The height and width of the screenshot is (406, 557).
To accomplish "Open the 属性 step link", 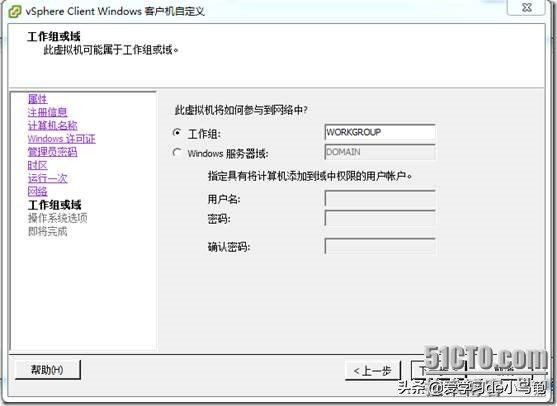I will (37, 99).
